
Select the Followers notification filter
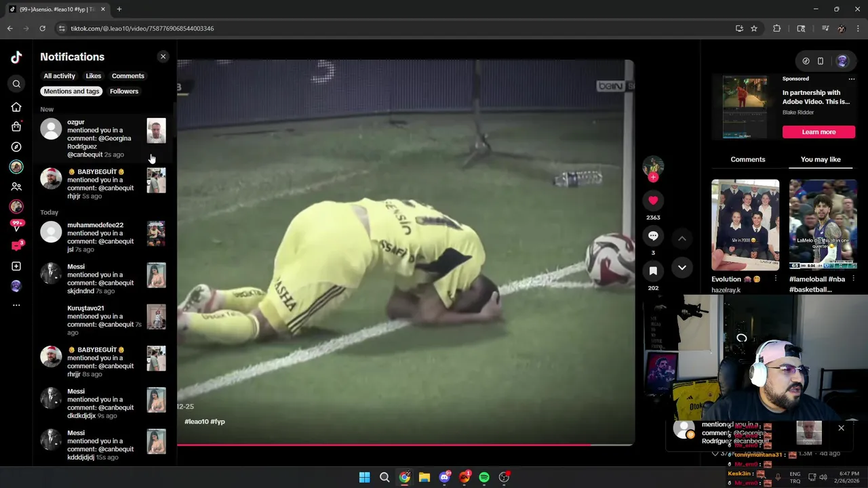(124, 91)
